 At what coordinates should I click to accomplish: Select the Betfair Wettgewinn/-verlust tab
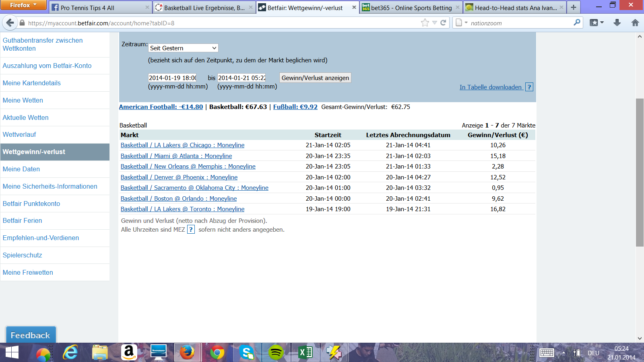pos(308,8)
